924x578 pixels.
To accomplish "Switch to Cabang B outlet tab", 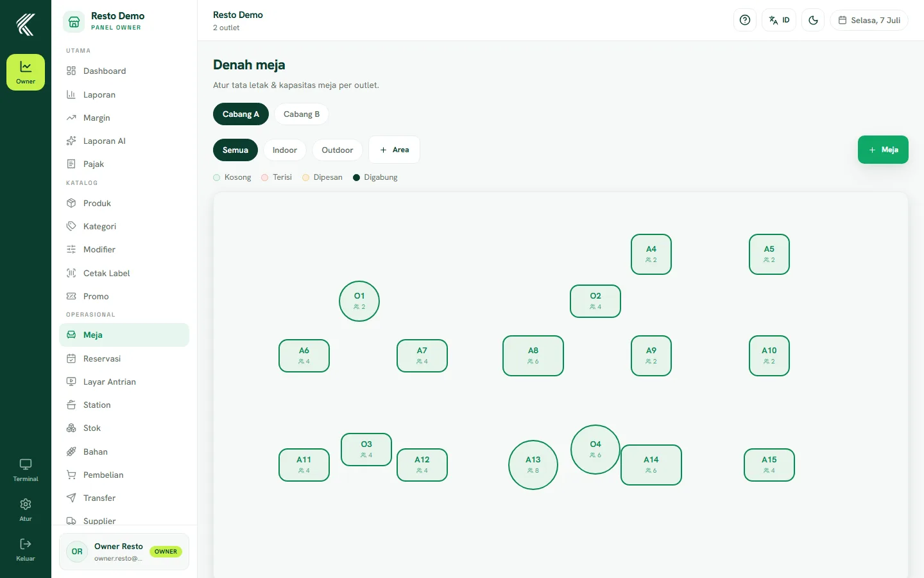I will tap(302, 114).
